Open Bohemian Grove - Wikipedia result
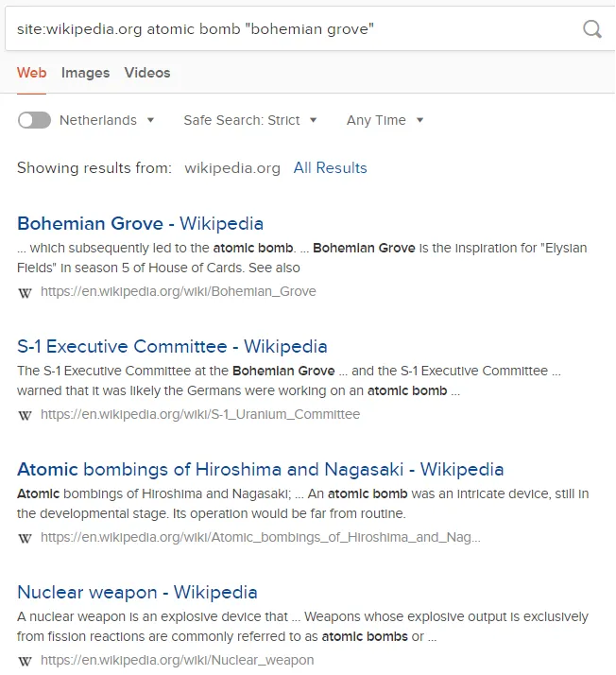The width and height of the screenshot is (616, 675). click(x=140, y=224)
